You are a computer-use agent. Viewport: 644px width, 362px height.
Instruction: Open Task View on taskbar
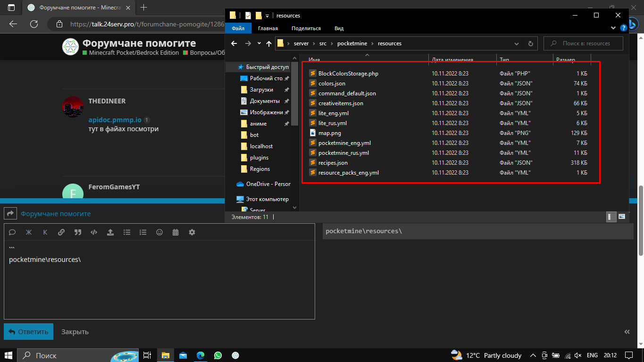(x=147, y=355)
